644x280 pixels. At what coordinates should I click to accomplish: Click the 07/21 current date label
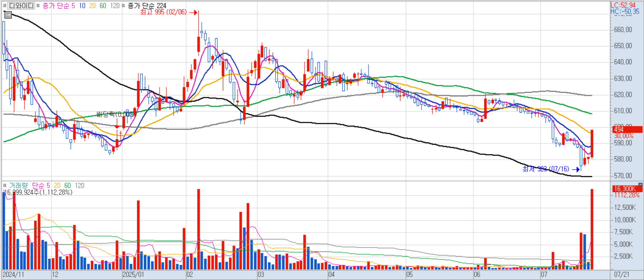[x=622, y=275]
